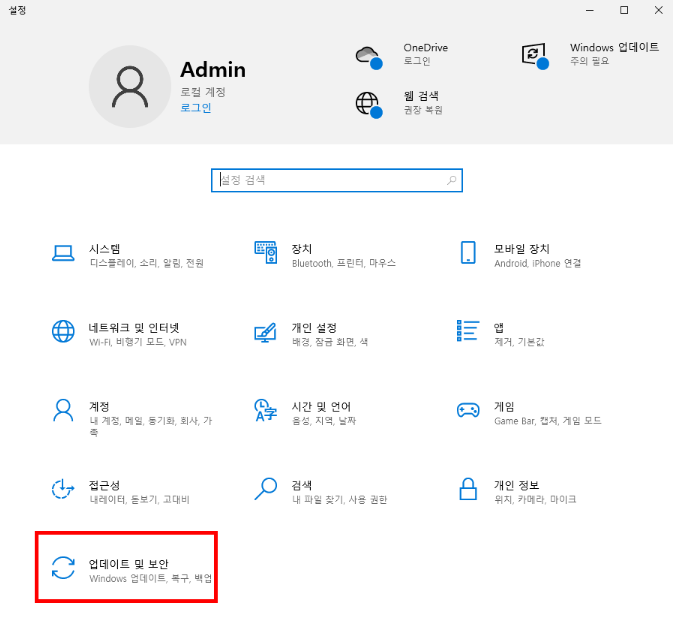This screenshot has width=673, height=629.
Task: Maximize the 설정 window
Action: click(x=624, y=10)
